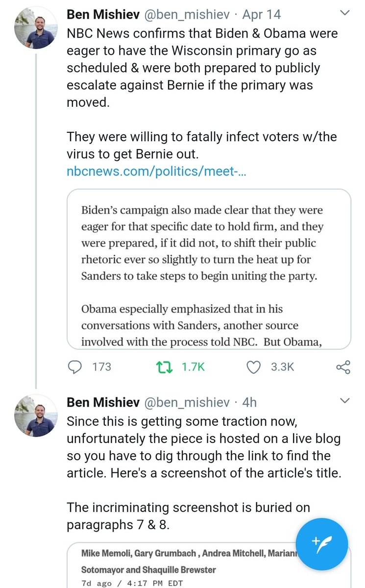The width and height of the screenshot is (365, 588).
Task: Open the 4h timestamp
Action: click(x=249, y=402)
